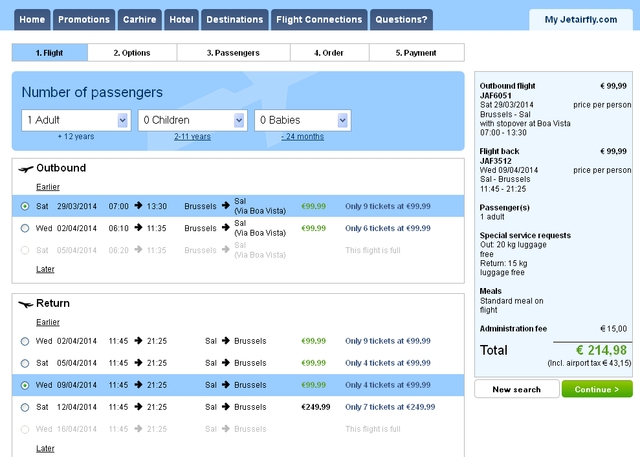
Task: Click the Return airplane icon
Action: 25,304
